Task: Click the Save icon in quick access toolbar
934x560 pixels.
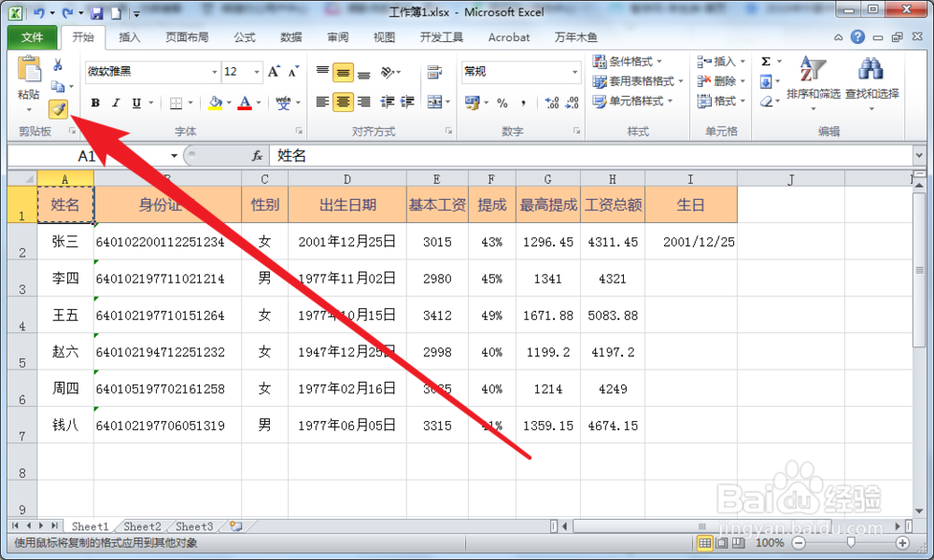Action: click(96, 13)
